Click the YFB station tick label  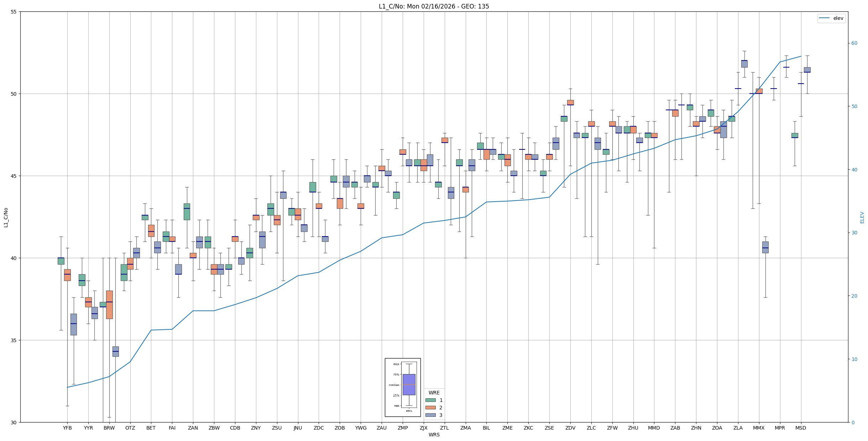67,428
